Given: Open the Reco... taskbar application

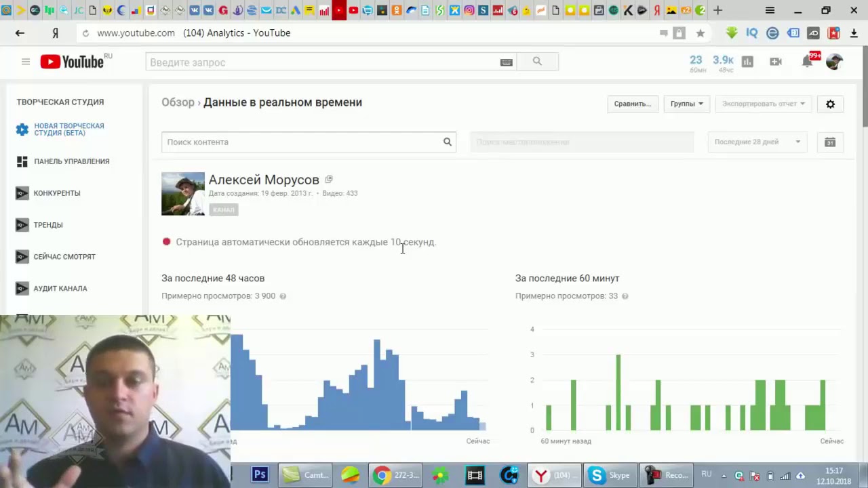Looking at the screenshot, I should point(667,475).
